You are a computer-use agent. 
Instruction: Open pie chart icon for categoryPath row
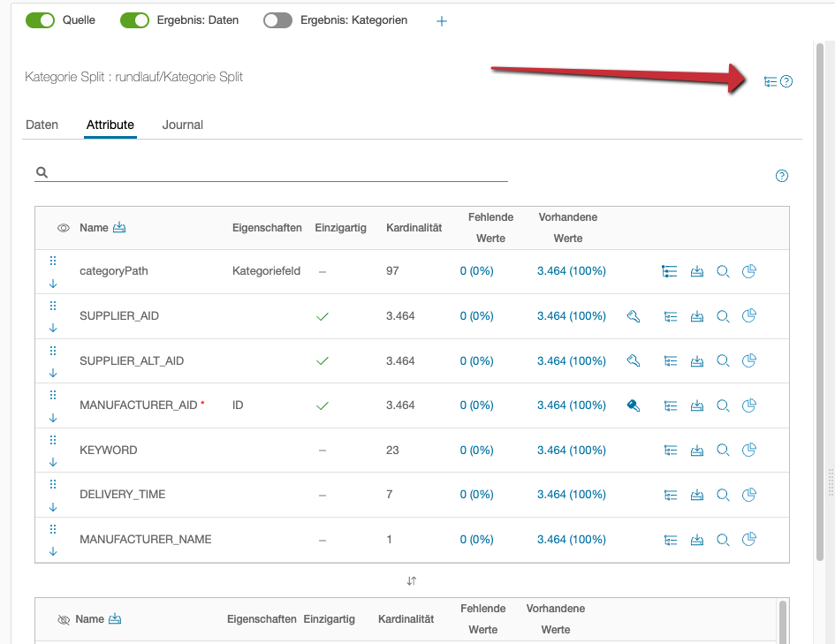pos(748,271)
